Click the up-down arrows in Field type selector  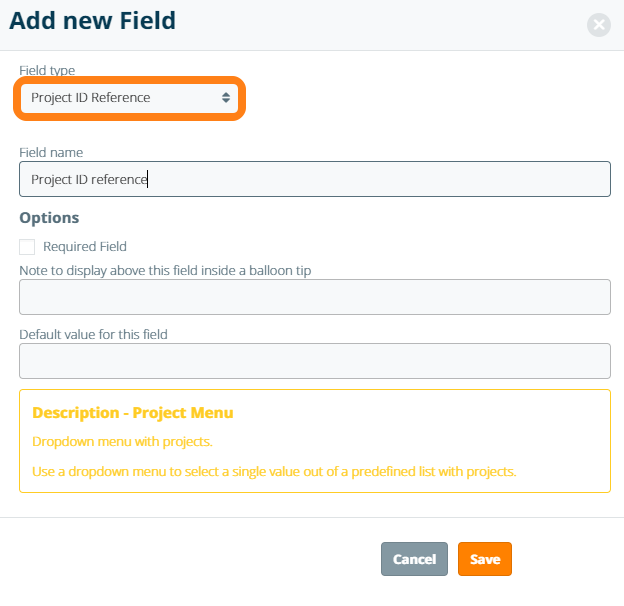(226, 98)
